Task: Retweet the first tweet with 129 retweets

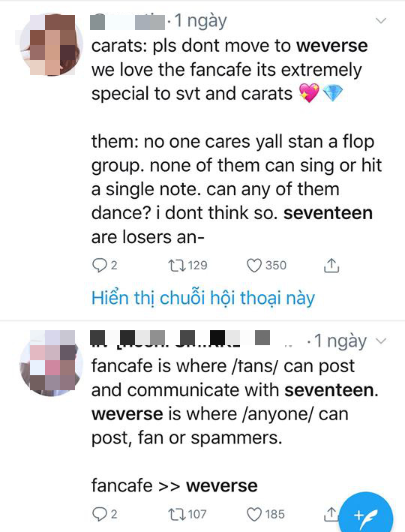Action: [177, 266]
